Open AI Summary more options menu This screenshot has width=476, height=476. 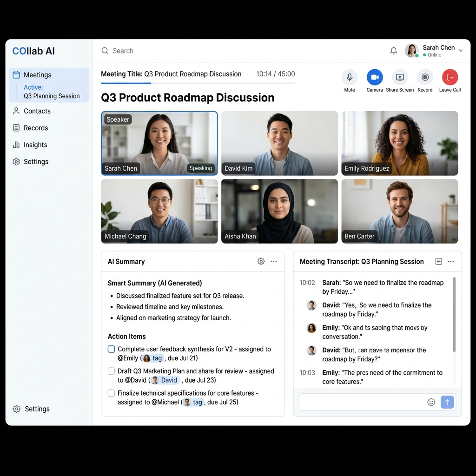tap(273, 261)
